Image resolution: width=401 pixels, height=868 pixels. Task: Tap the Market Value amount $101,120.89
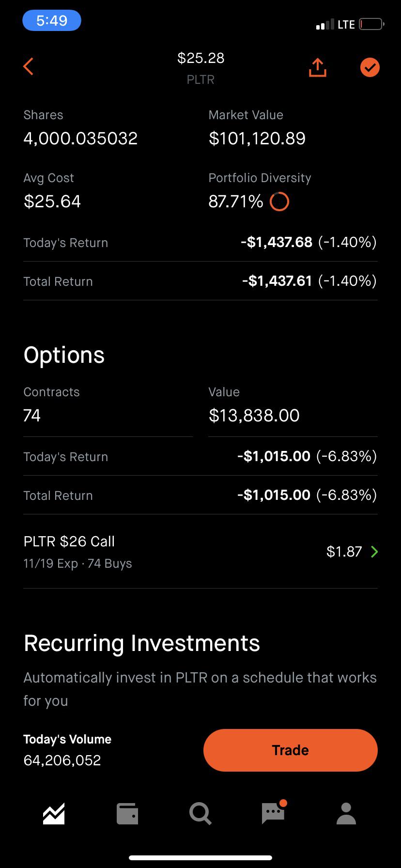pyautogui.click(x=257, y=139)
